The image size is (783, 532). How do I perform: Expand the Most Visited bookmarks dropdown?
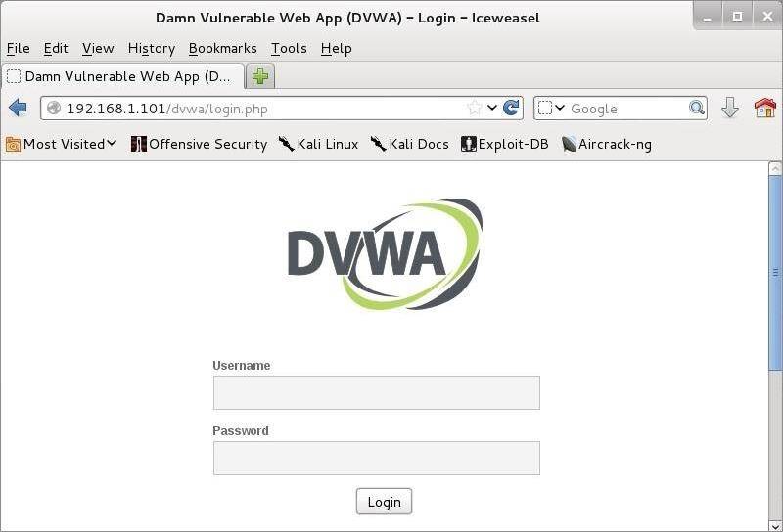click(x=61, y=144)
